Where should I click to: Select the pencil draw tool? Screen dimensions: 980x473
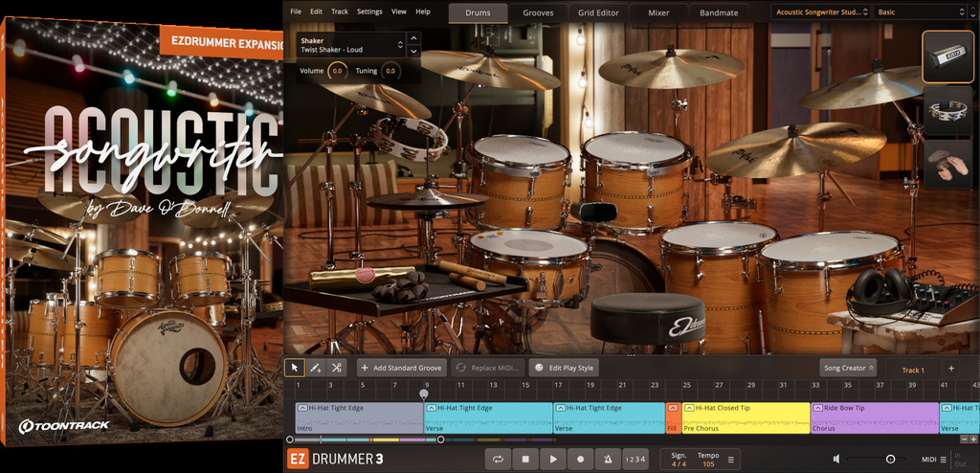point(316,368)
